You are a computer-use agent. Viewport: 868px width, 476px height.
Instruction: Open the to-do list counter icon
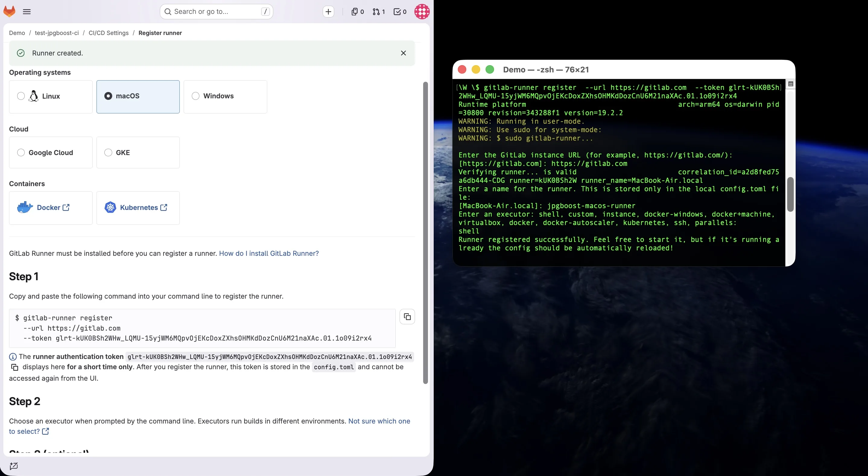pos(400,12)
